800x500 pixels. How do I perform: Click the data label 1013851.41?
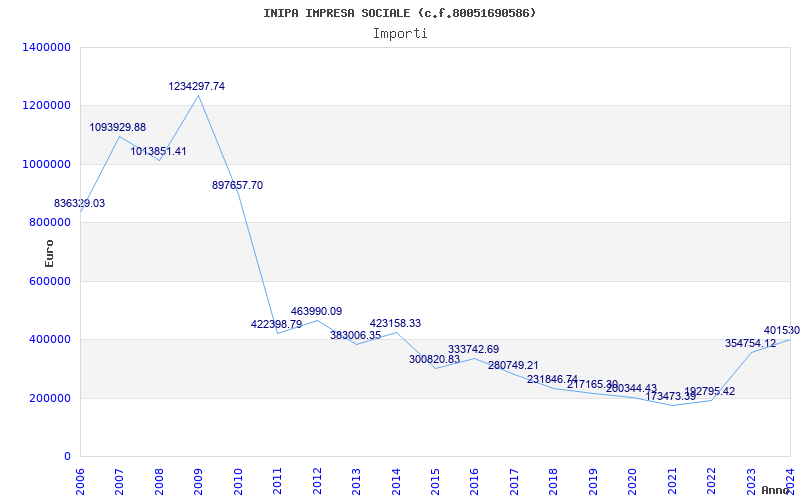click(158, 151)
